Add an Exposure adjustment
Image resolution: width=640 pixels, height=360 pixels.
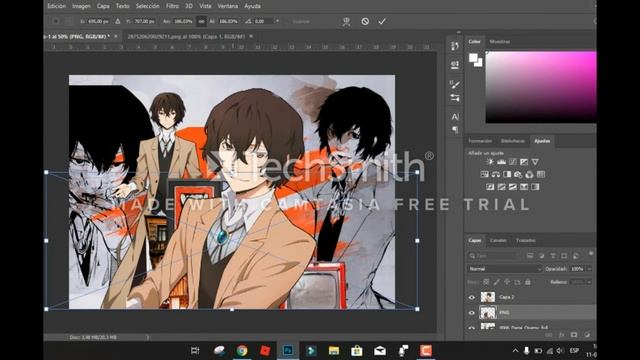click(524, 162)
